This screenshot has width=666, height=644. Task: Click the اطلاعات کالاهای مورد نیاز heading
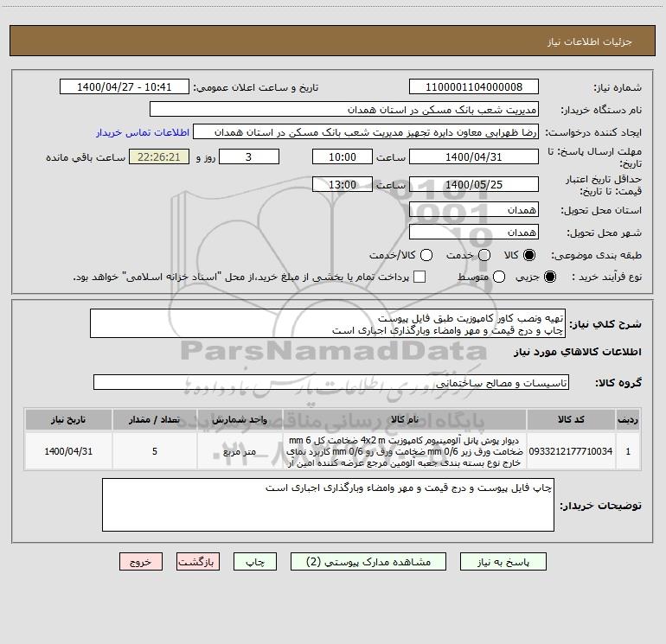pyautogui.click(x=577, y=352)
